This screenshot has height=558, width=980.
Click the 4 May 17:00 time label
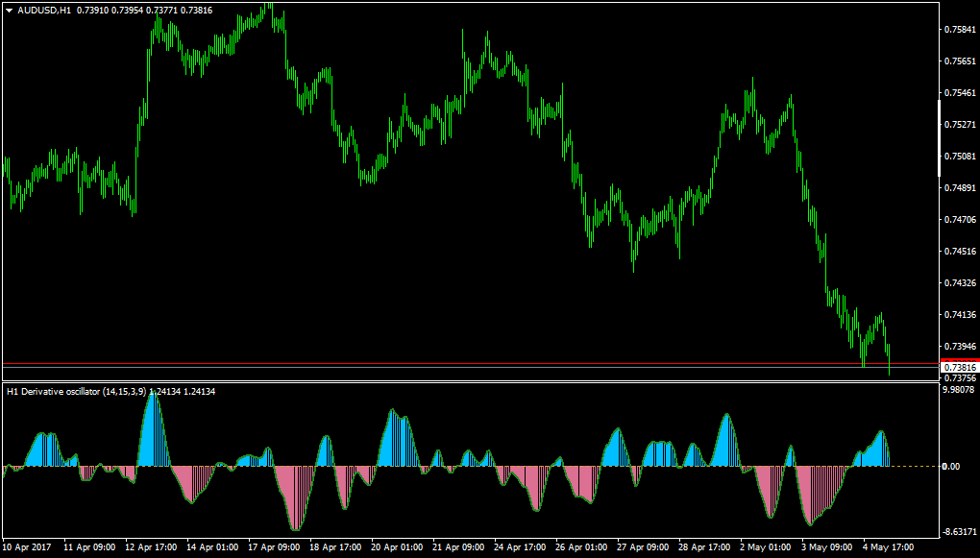pos(888,547)
